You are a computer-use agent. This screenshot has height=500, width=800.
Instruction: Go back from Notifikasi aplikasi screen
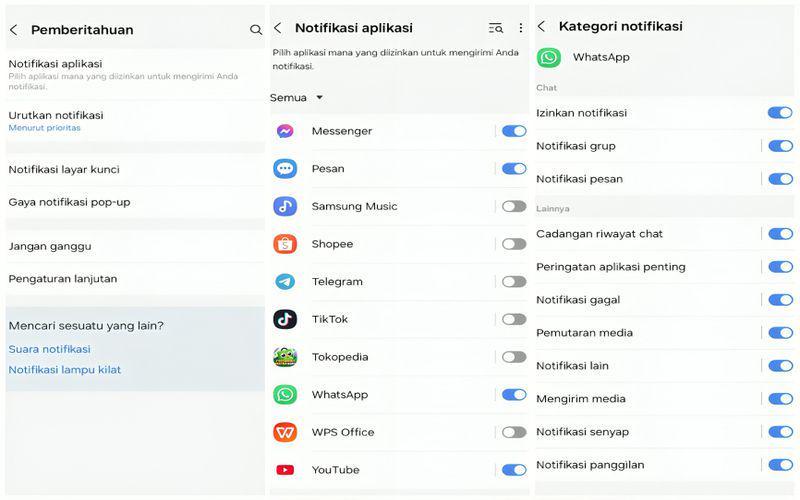point(278,28)
